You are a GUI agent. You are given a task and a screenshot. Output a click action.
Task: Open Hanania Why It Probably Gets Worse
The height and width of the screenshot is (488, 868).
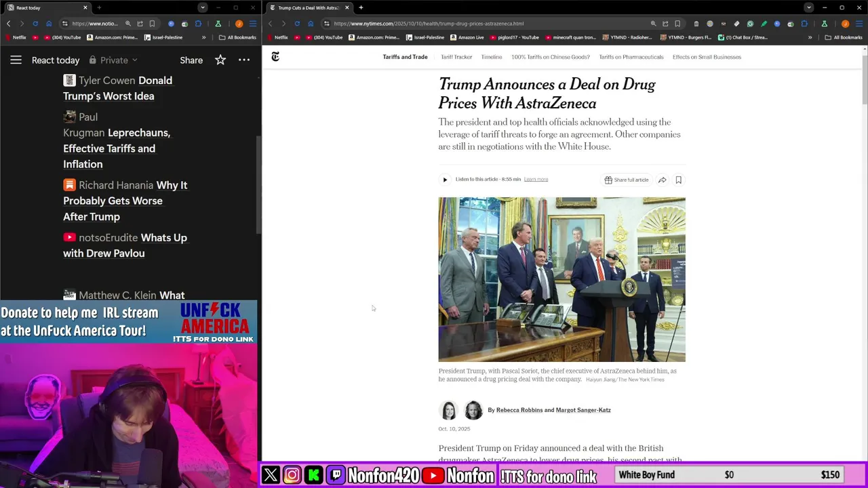click(x=125, y=201)
